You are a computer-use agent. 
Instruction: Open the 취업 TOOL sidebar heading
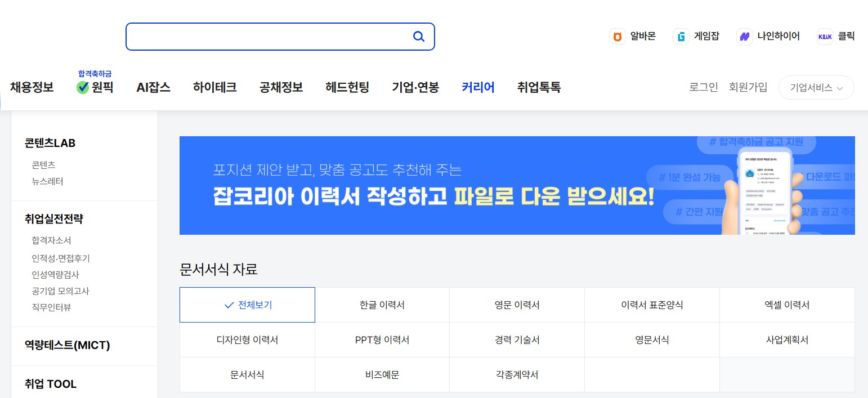[x=51, y=384]
